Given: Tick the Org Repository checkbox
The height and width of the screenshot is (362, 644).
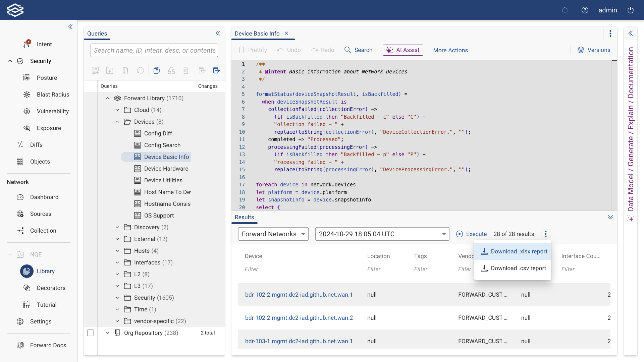Looking at the screenshot, I should pos(91,333).
